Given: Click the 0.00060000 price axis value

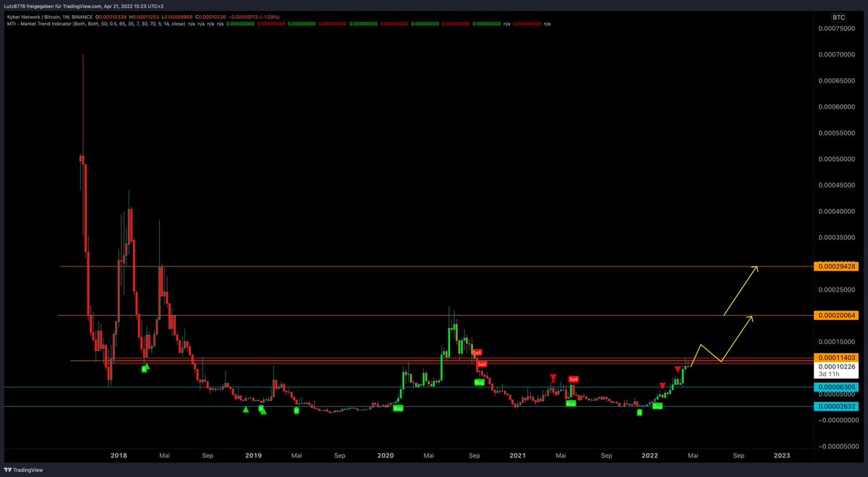Looking at the screenshot, I should pyautogui.click(x=837, y=107).
